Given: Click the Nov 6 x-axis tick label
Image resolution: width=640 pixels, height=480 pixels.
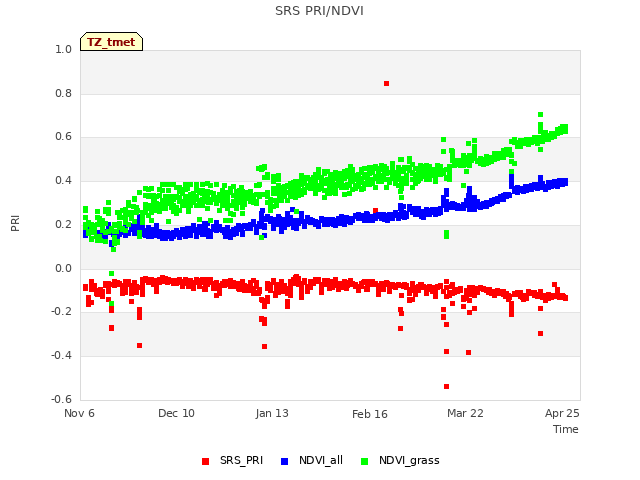Looking at the screenshot, I should pyautogui.click(x=79, y=413).
